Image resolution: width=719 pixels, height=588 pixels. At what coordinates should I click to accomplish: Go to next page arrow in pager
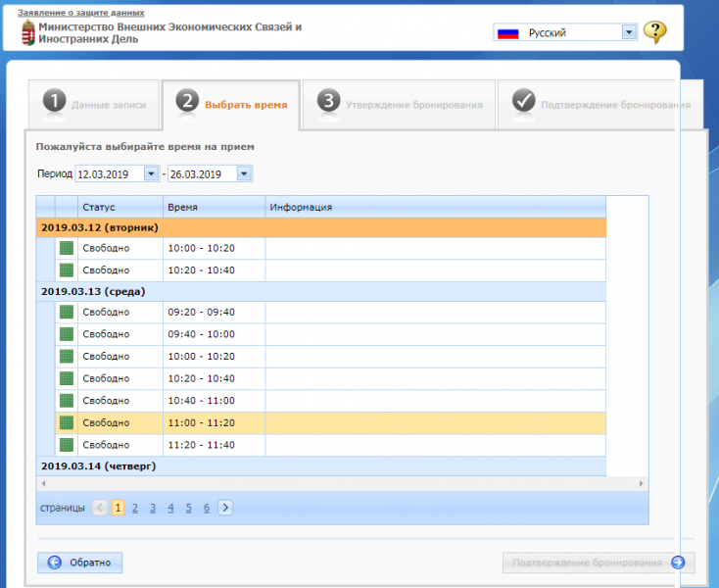(x=225, y=508)
